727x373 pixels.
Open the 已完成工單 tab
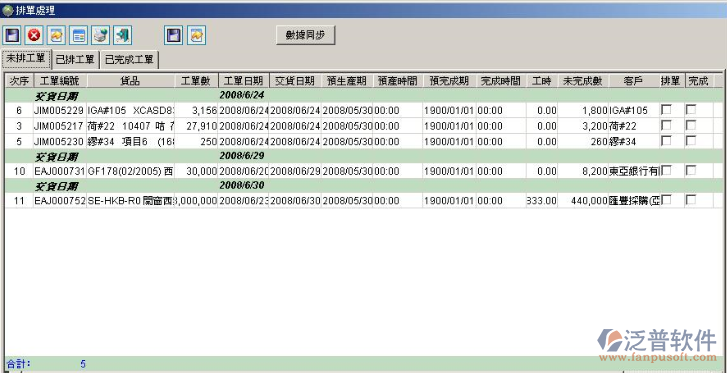129,60
